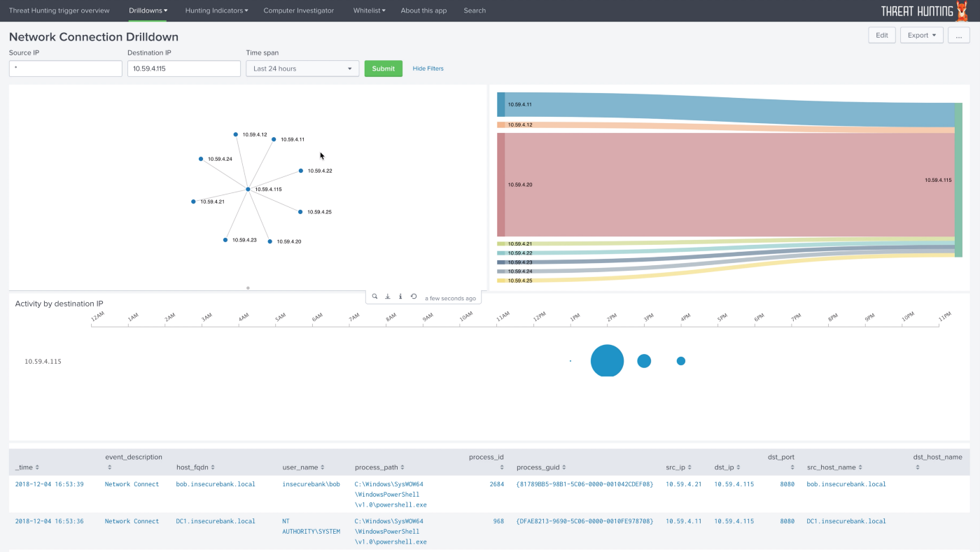This screenshot has width=980, height=552.
Task: Click the Edit button
Action: (x=882, y=35)
